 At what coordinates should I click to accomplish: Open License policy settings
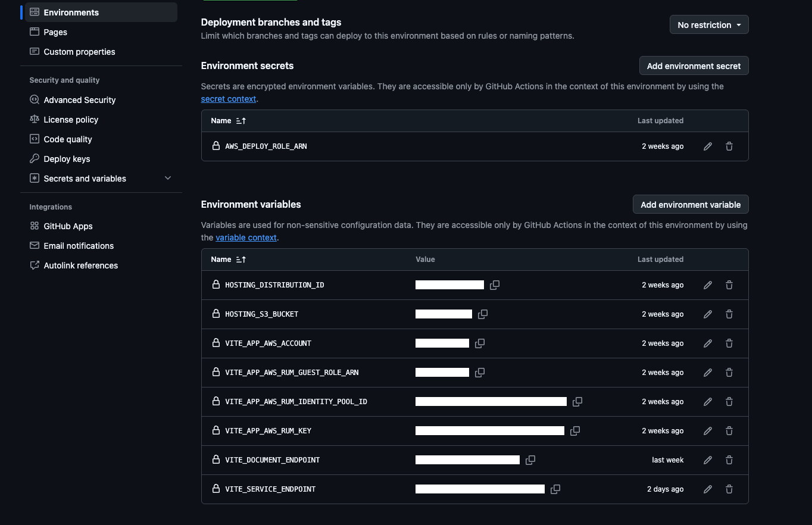click(101, 120)
